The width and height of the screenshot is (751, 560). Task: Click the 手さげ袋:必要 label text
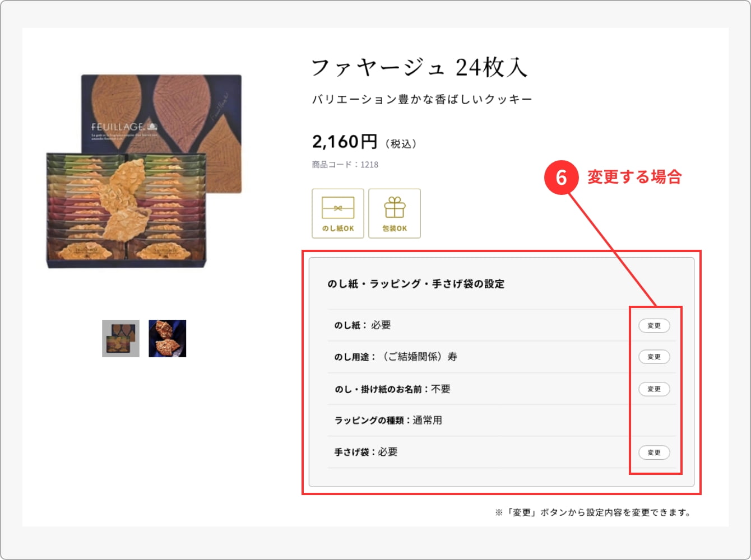pos(366,452)
